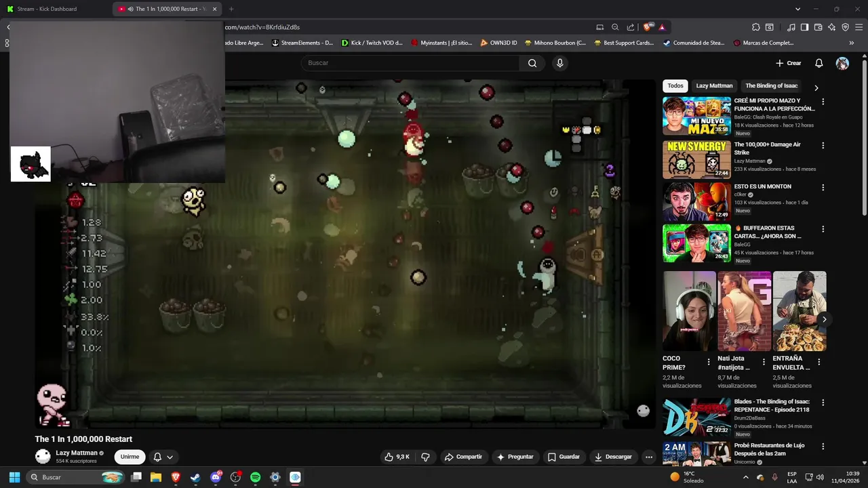Click the Preguntar ask button
This screenshot has width=868, height=488.
[x=515, y=457]
